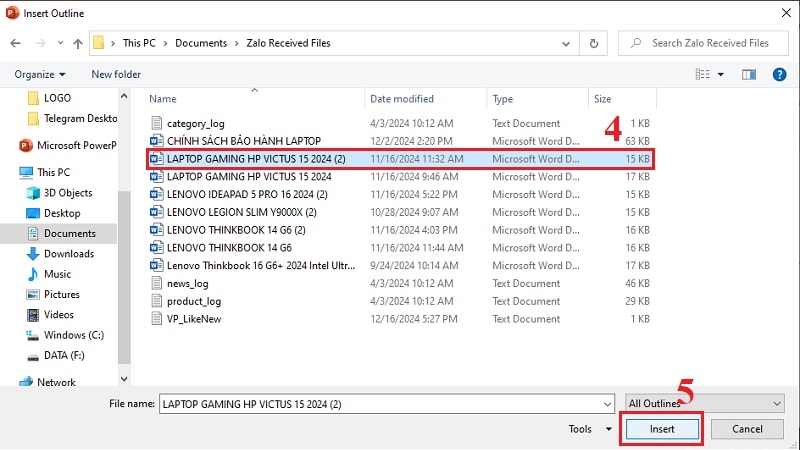Open the Organize menu
800x450 pixels.
40,74
